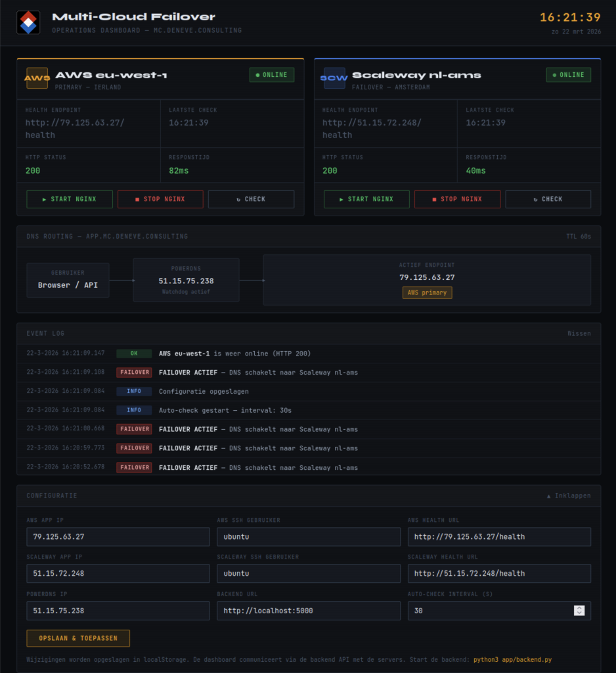This screenshot has height=673, width=616.
Task: Start NGINX on AWS eu-west-1
Action: [70, 199]
